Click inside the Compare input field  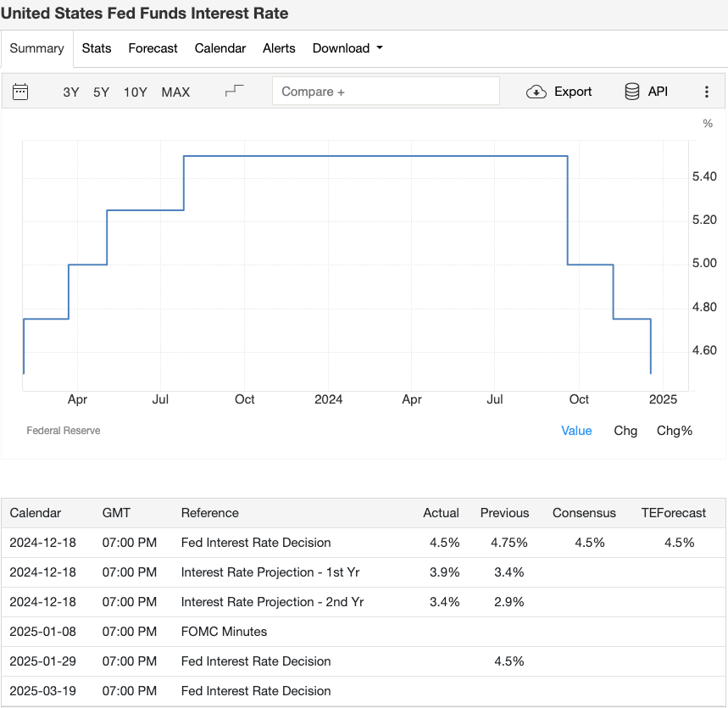pyautogui.click(x=386, y=91)
